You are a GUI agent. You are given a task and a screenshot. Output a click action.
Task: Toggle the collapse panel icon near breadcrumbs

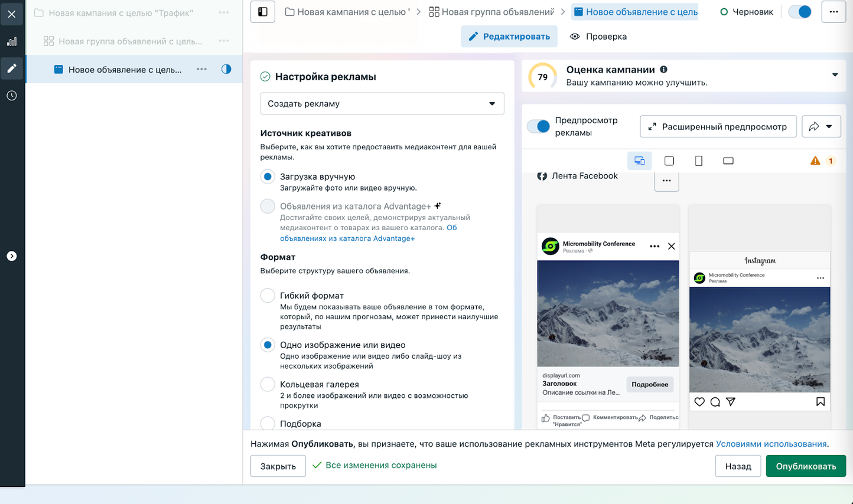click(x=262, y=11)
